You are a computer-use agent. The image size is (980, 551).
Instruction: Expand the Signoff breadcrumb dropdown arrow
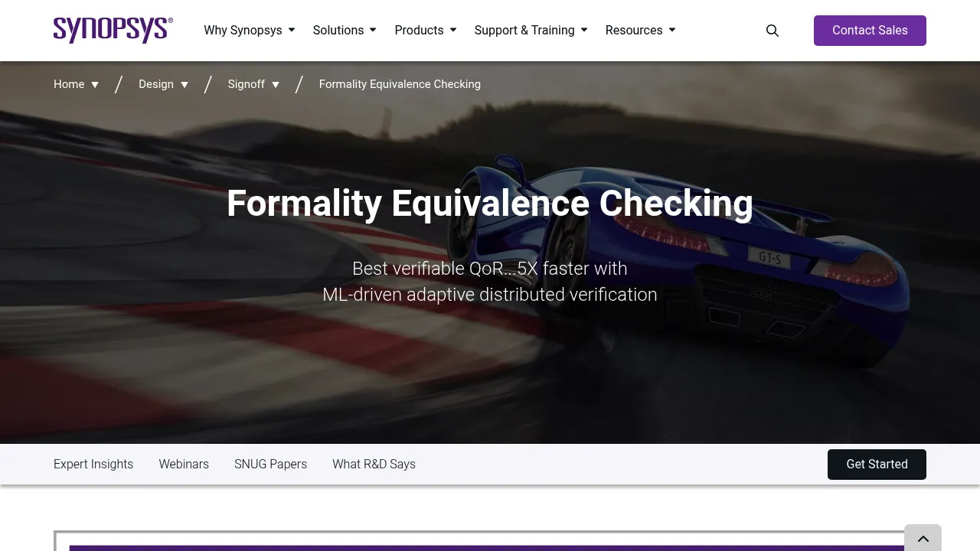click(276, 85)
